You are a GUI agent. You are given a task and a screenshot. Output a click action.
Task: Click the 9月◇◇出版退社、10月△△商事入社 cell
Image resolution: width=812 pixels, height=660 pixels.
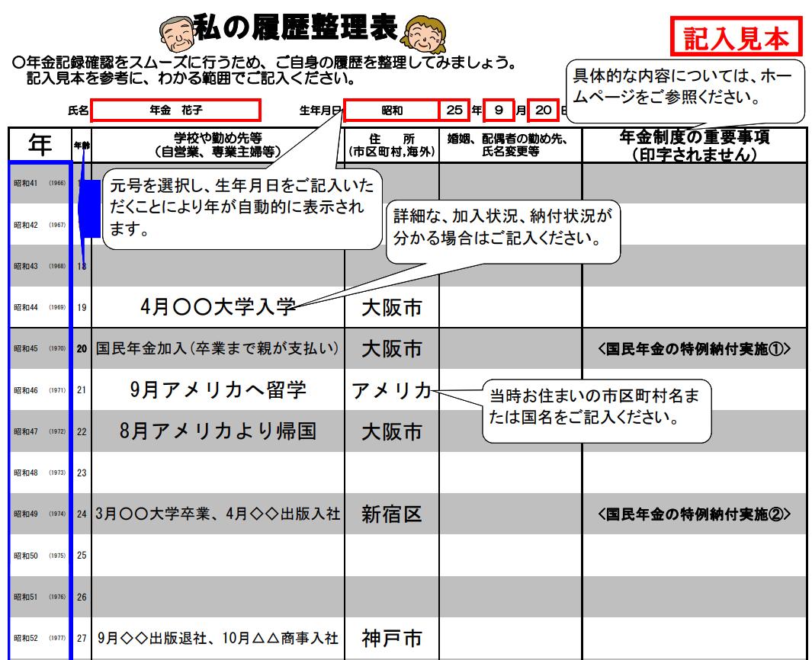217,639
